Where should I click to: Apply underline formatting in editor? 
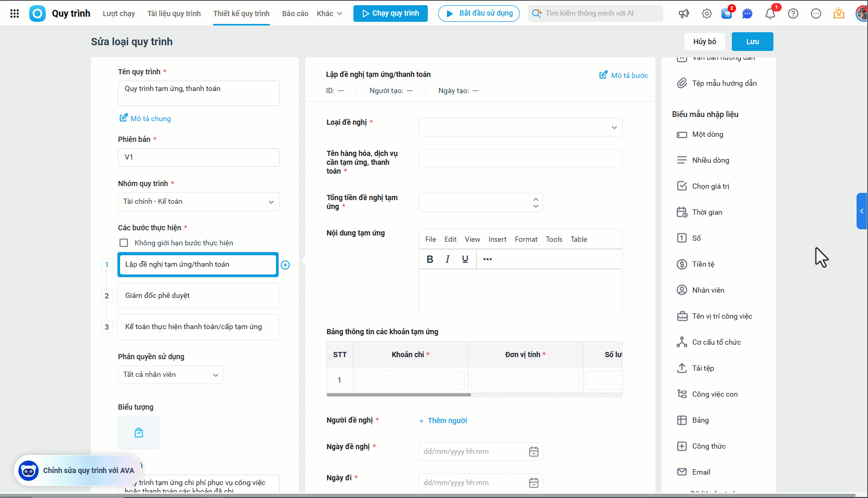(465, 259)
